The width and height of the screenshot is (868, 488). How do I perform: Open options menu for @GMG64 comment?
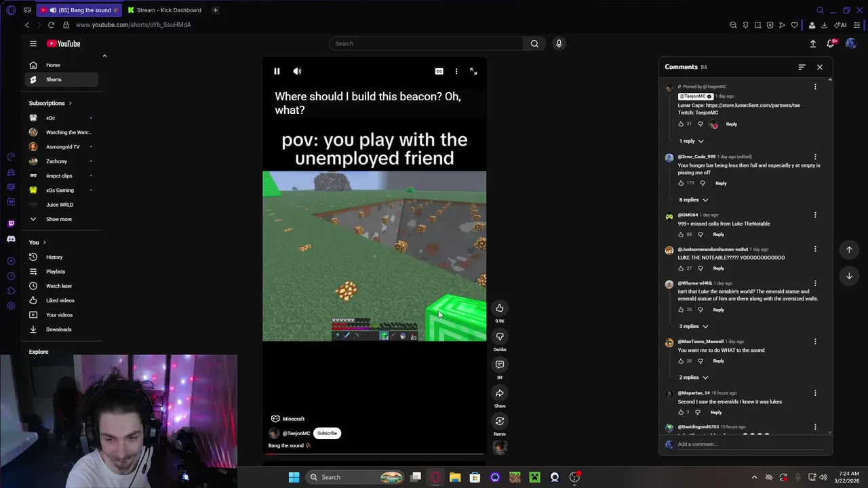coord(815,215)
